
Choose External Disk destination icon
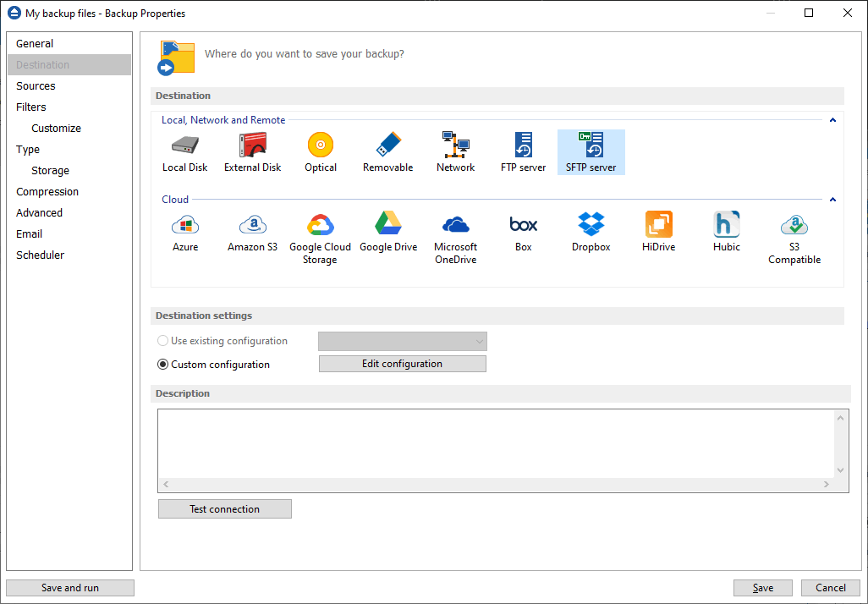pyautogui.click(x=252, y=152)
